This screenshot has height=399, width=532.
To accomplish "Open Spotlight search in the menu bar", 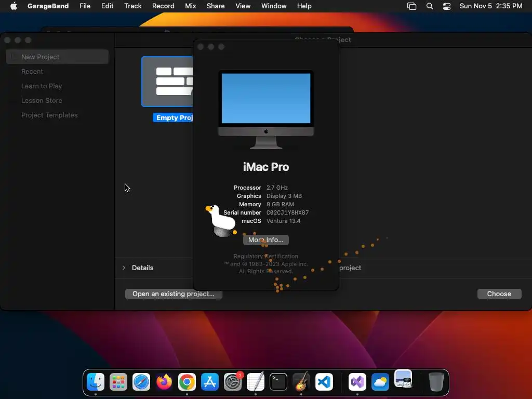I will (430, 6).
